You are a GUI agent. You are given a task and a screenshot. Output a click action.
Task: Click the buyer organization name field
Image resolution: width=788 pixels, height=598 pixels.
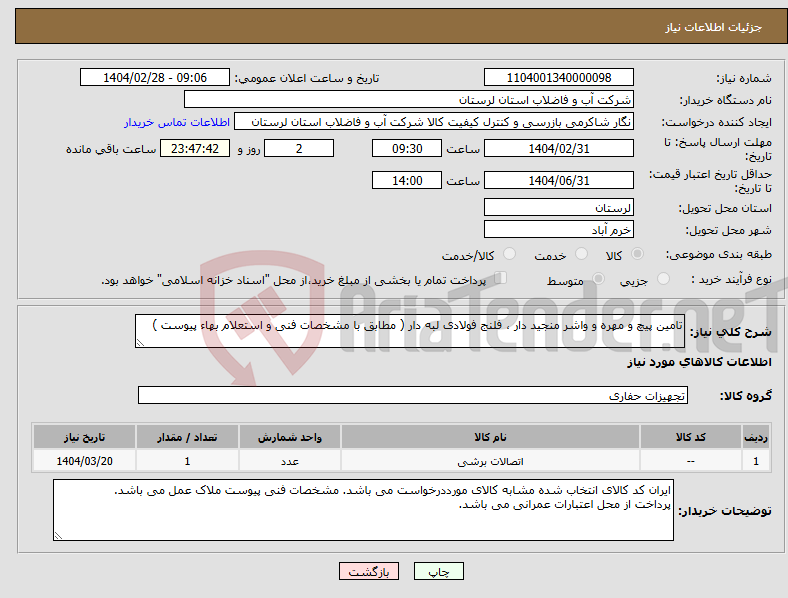(x=409, y=99)
